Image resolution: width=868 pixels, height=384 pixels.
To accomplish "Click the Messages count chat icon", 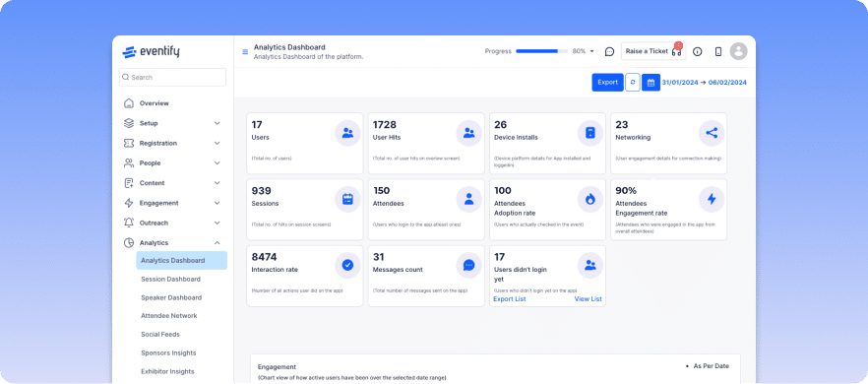I will click(x=468, y=266).
